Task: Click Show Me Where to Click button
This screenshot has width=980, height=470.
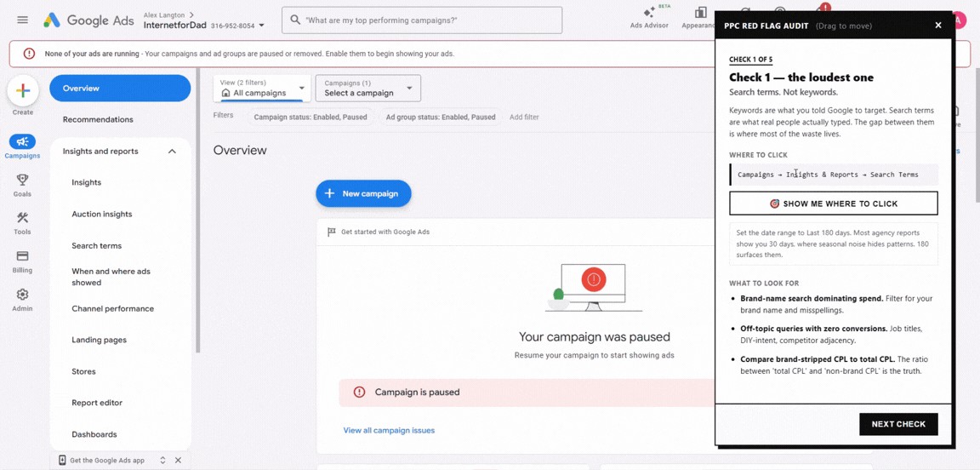Action: point(834,203)
